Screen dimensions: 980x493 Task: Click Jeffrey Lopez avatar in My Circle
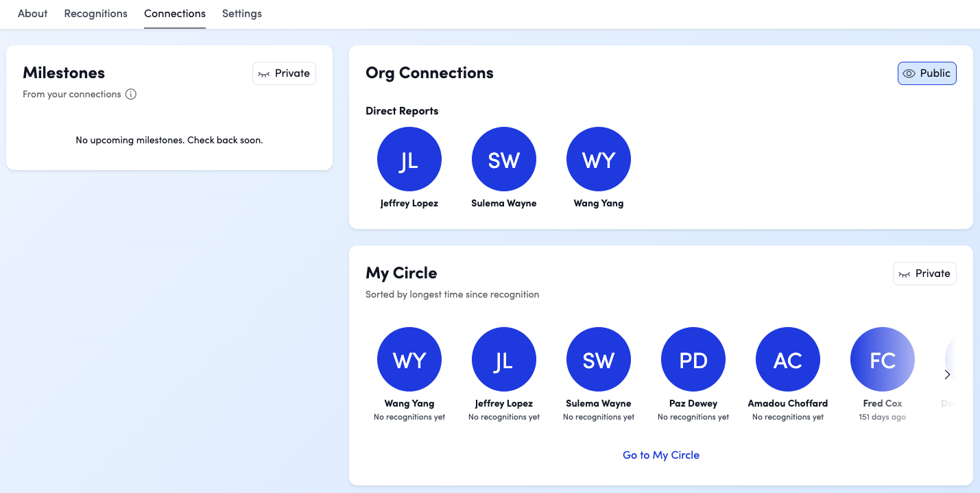click(x=503, y=359)
